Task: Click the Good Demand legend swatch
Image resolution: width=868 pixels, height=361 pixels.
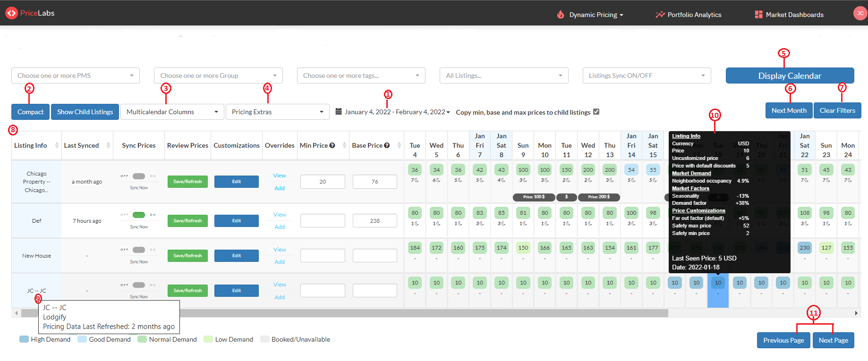Action: coord(82,339)
